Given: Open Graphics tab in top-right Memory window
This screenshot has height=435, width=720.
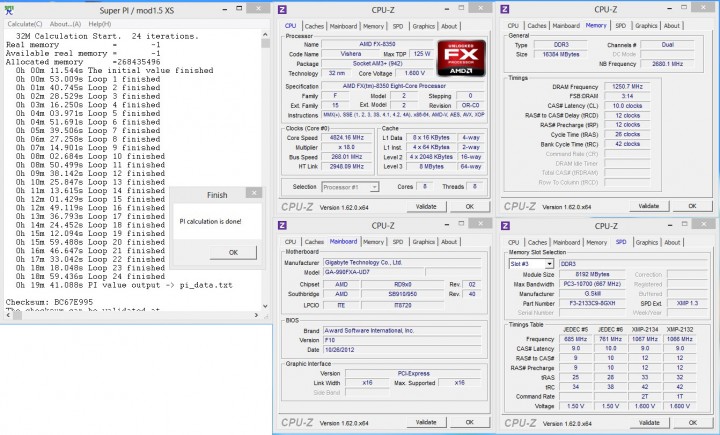Looking at the screenshot, I should click(x=646, y=26).
